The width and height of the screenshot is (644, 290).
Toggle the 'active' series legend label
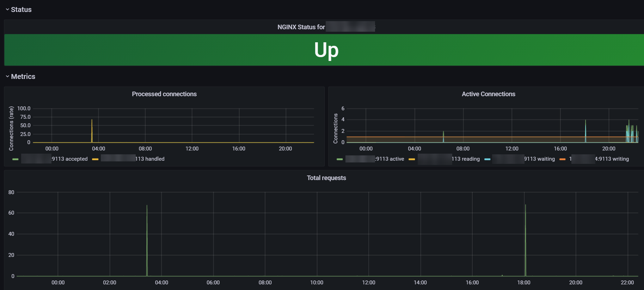coord(390,159)
